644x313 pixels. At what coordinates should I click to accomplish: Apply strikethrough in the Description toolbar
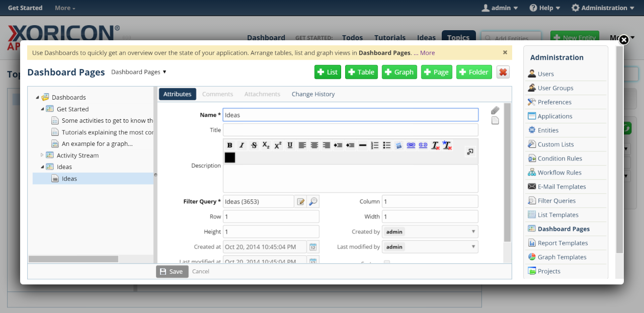(x=254, y=145)
